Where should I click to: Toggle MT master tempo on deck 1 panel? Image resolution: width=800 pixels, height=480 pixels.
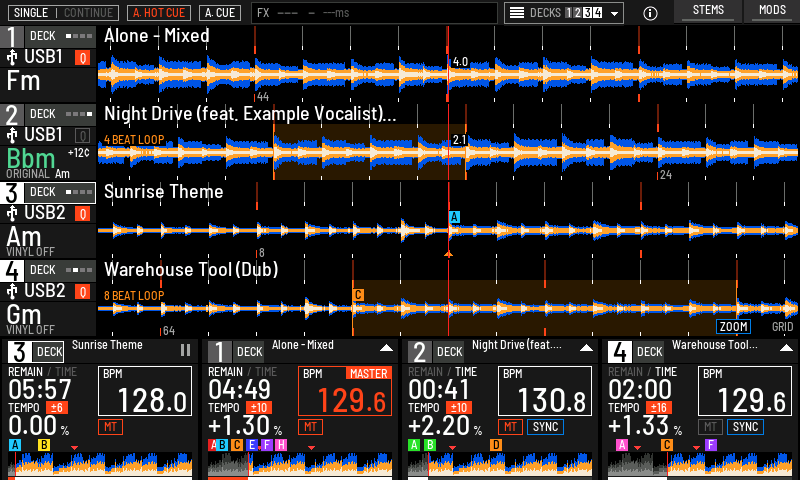tap(310, 427)
